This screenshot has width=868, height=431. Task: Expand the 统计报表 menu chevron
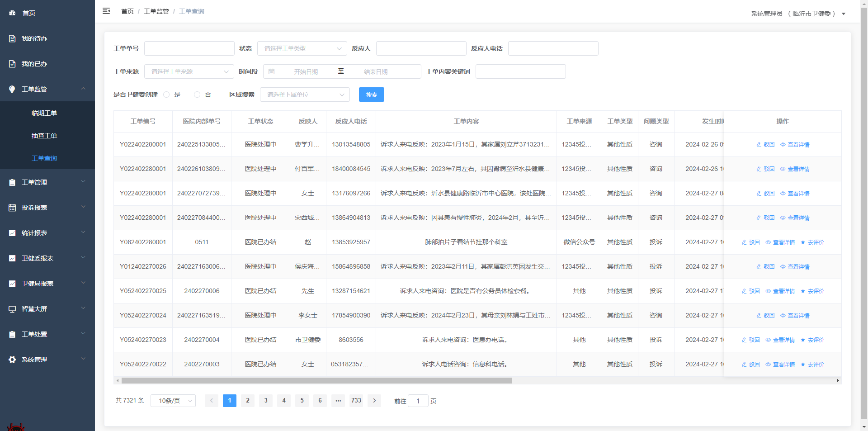click(x=83, y=232)
